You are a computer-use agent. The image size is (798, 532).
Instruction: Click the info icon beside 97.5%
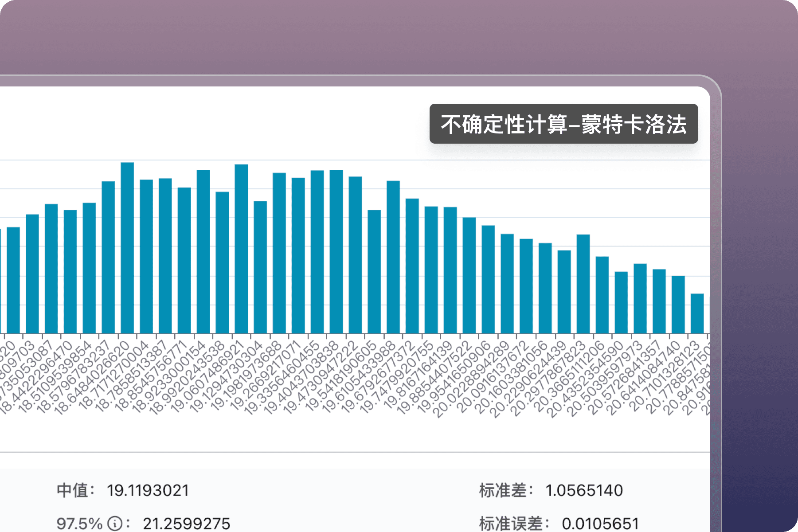point(115,523)
